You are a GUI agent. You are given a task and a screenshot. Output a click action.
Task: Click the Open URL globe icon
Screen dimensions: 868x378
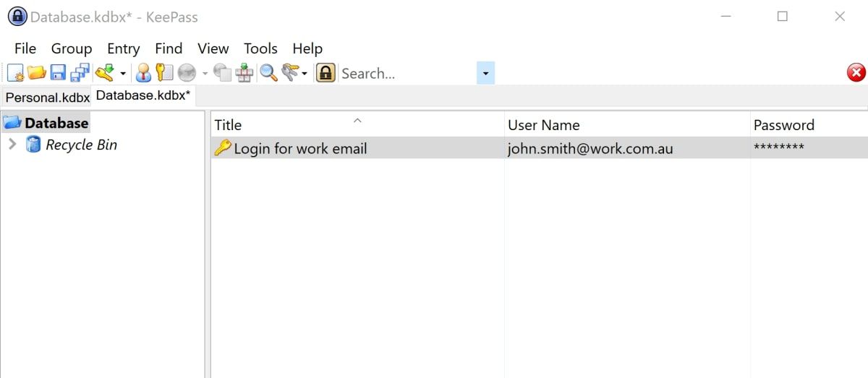(x=187, y=73)
